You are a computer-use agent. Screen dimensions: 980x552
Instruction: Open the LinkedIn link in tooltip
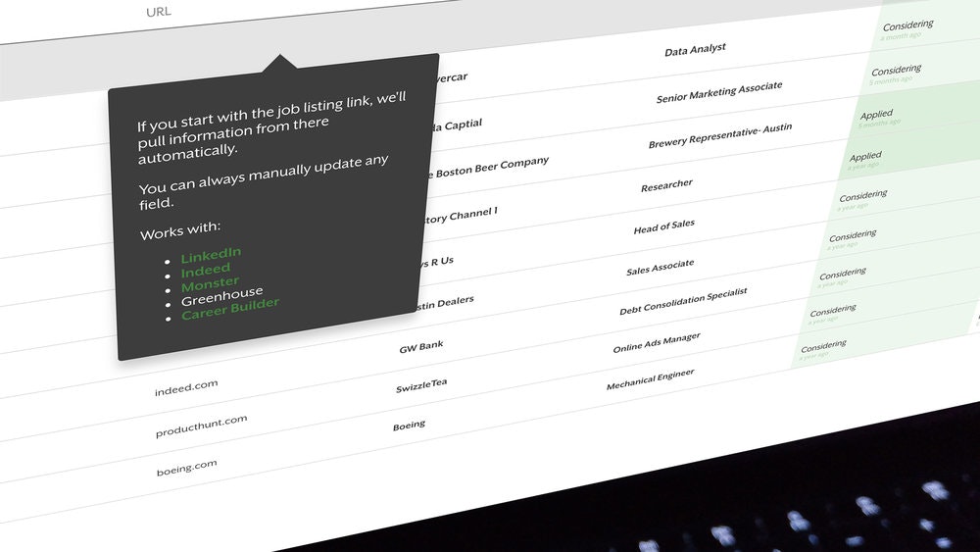(211, 255)
